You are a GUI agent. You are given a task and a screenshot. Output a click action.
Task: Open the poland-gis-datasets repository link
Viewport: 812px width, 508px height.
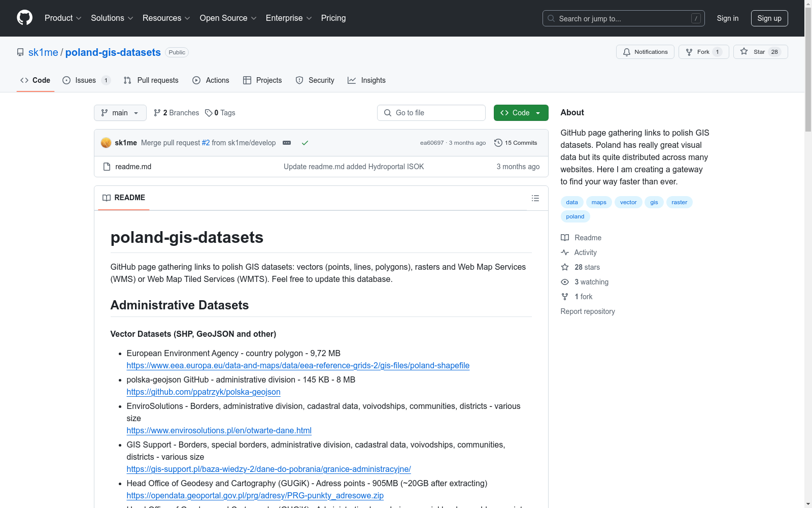point(113,52)
